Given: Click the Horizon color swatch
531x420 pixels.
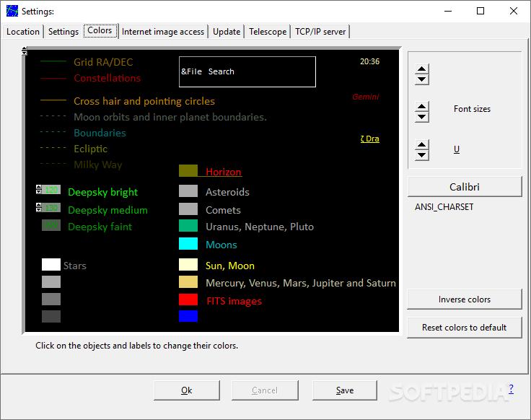Looking at the screenshot, I should (x=188, y=171).
